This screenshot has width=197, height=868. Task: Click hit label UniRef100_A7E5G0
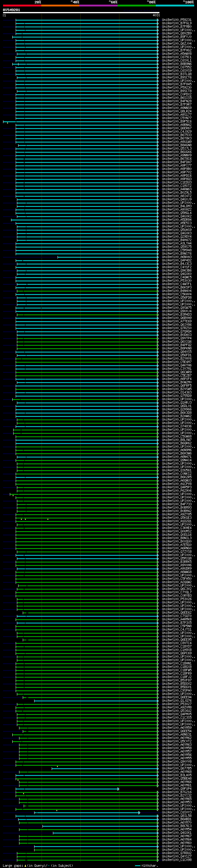click(176, 545)
